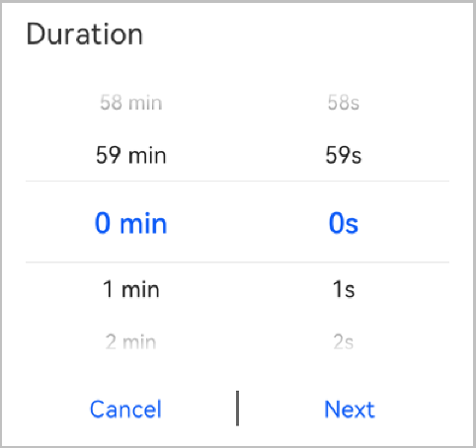
Task: Choose the faded 2 min option
Action: point(130,342)
